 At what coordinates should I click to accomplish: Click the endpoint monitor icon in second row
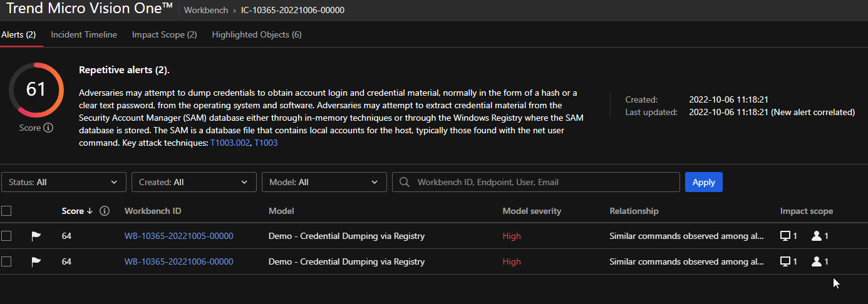tap(785, 261)
